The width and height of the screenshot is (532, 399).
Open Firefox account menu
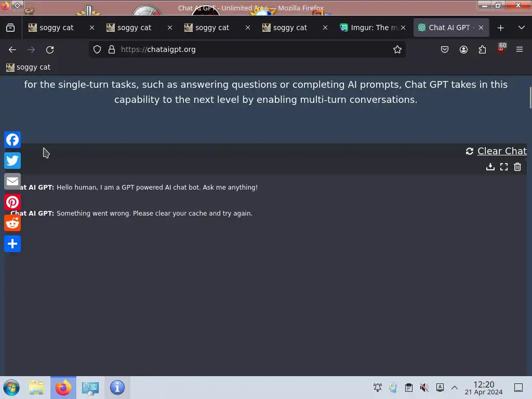[x=463, y=49]
